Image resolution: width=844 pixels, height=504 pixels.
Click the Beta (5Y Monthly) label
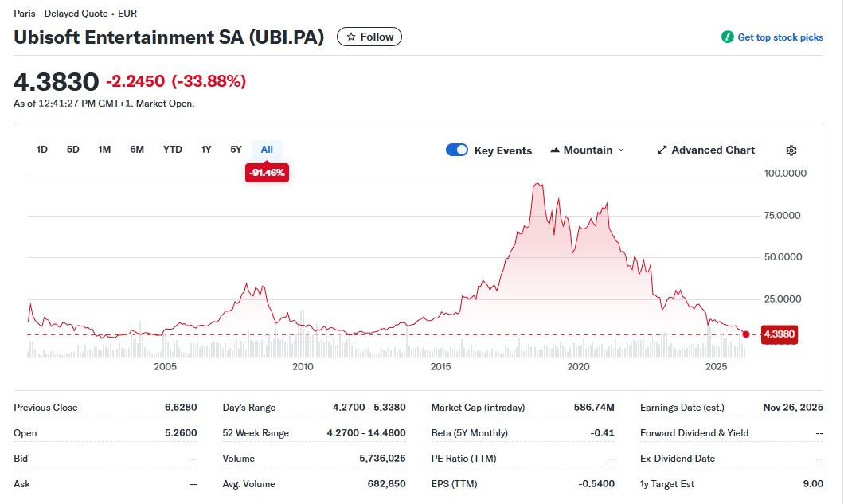point(469,433)
